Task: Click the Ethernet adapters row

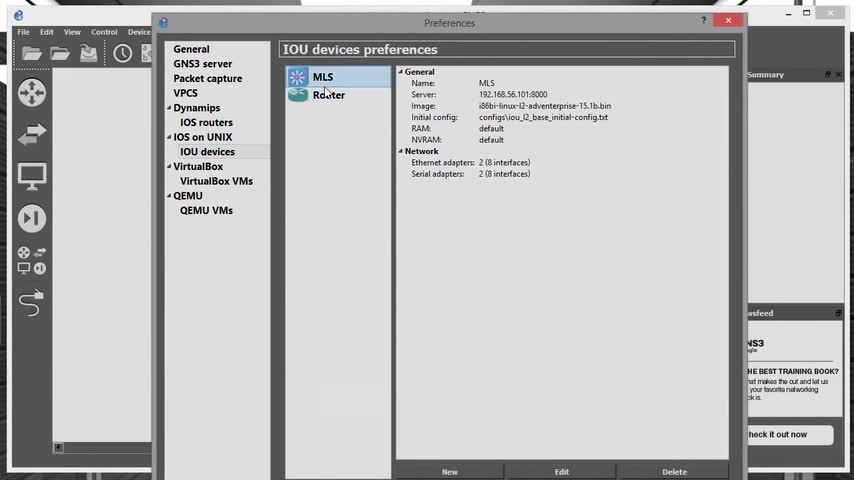Action: (x=471, y=162)
